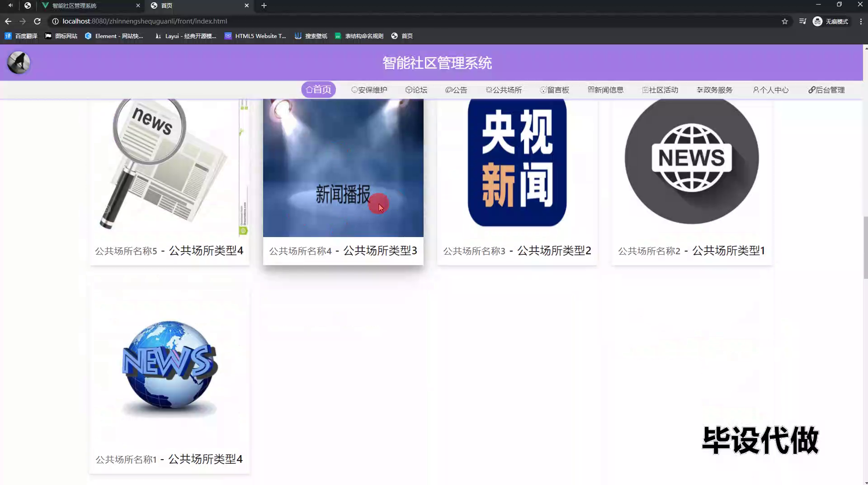This screenshot has height=485, width=868.
Task: Open the 后台管理 admin link
Action: (x=826, y=90)
